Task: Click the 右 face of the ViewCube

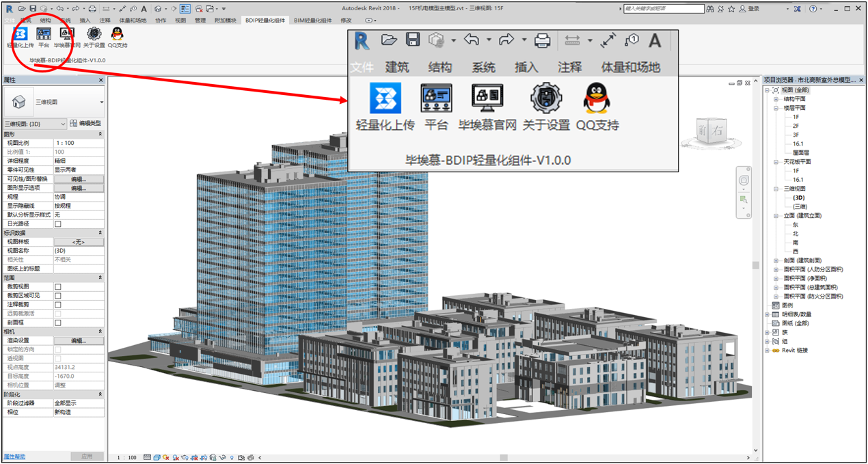Action: [x=716, y=132]
